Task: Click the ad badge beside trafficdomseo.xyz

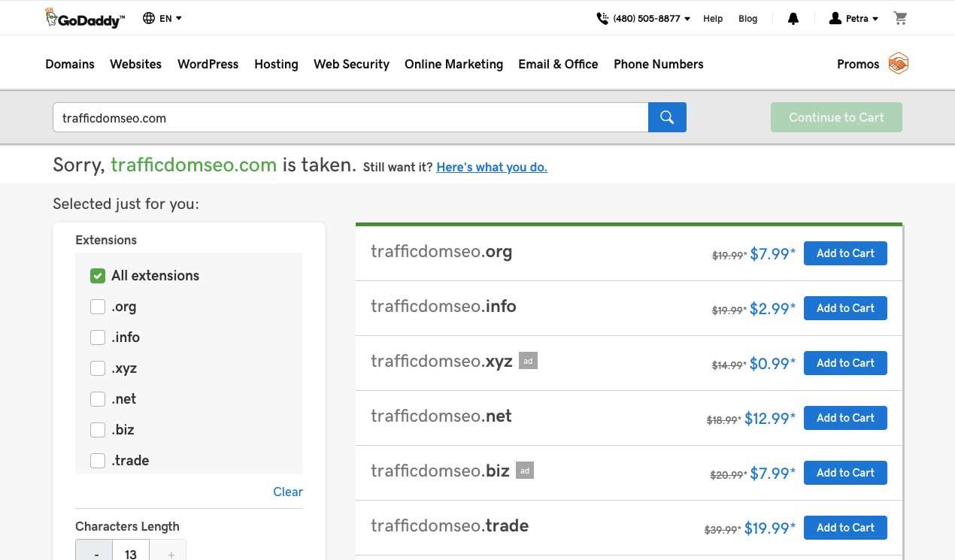Action: [528, 361]
